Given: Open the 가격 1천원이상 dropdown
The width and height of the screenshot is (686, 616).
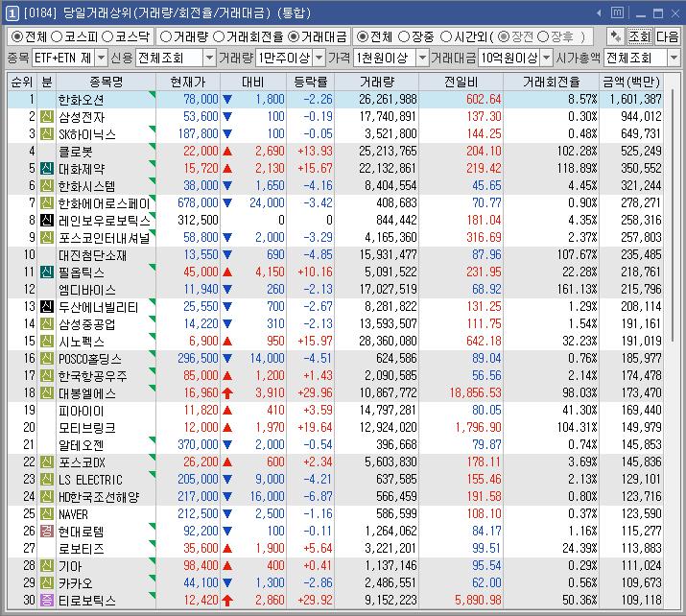Looking at the screenshot, I should click(422, 58).
